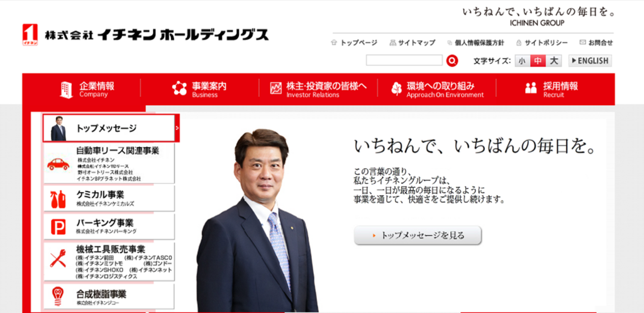Click the トップメッセージを見る button
Viewport: 644px width, 313px height.
pos(418,236)
